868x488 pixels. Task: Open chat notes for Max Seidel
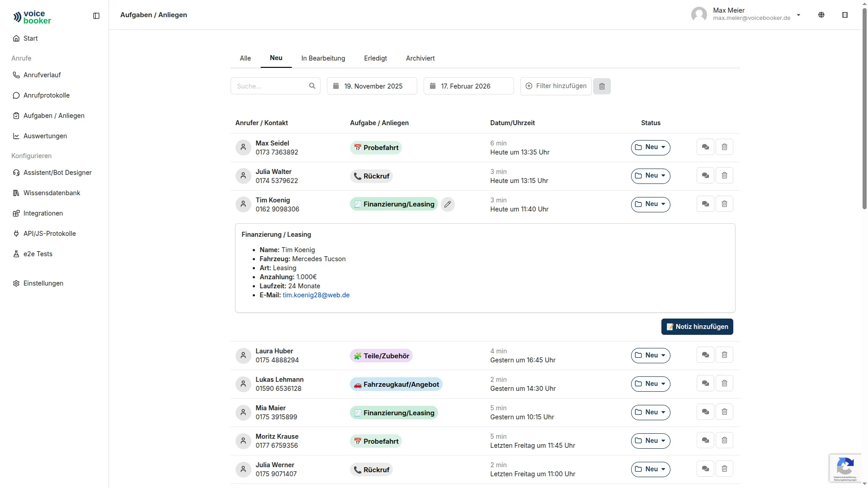(x=705, y=147)
